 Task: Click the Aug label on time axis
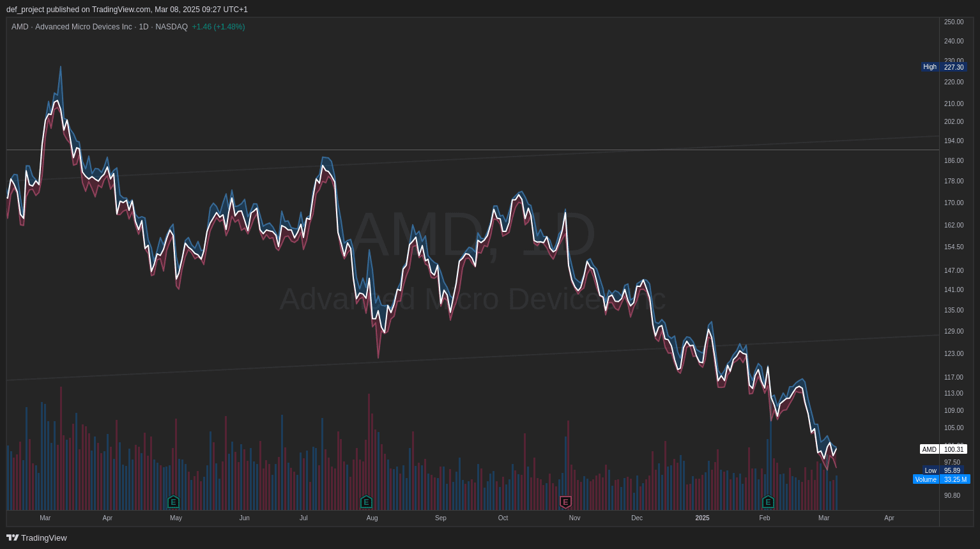[x=372, y=518]
